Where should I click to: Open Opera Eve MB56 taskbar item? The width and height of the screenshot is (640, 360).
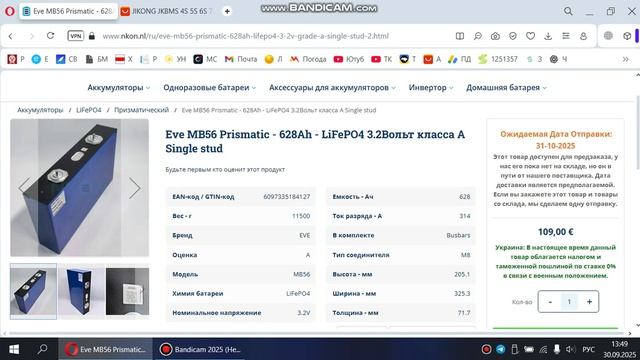tap(106, 349)
